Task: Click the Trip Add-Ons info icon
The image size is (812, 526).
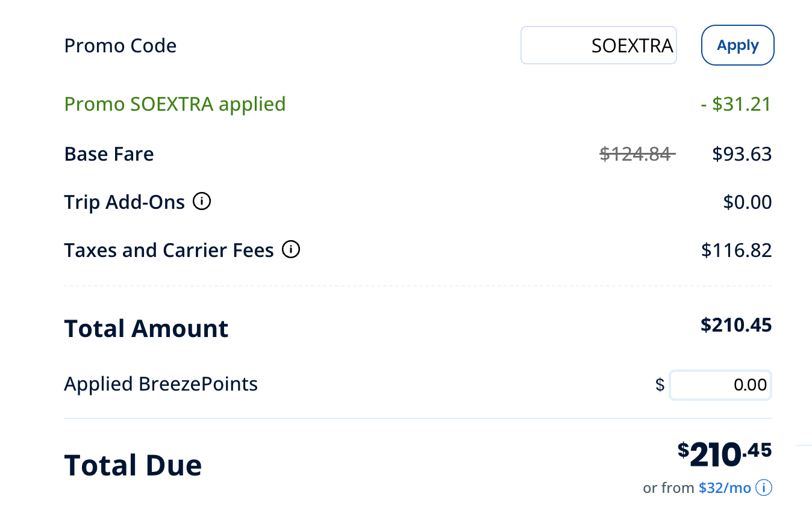Action: [x=202, y=202]
